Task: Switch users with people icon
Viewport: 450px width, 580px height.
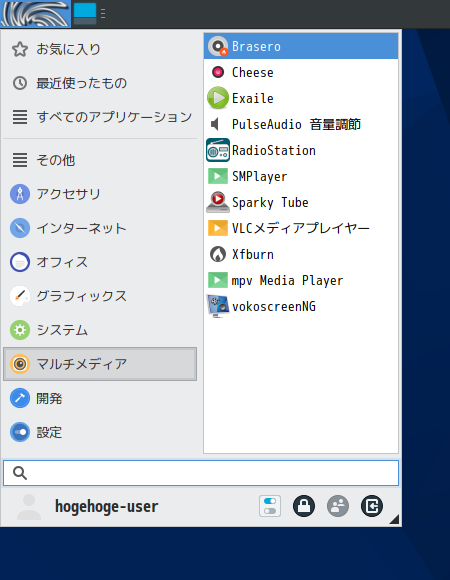Action: point(338,506)
